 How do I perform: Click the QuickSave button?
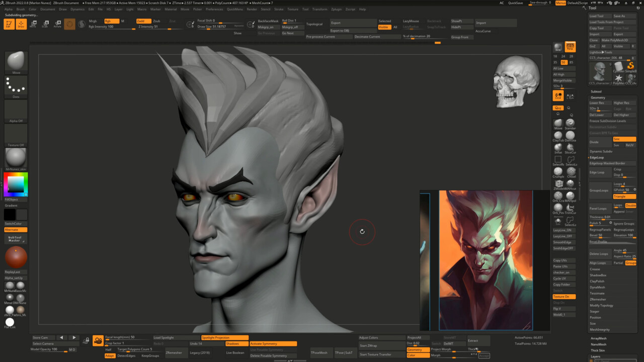[x=515, y=3]
